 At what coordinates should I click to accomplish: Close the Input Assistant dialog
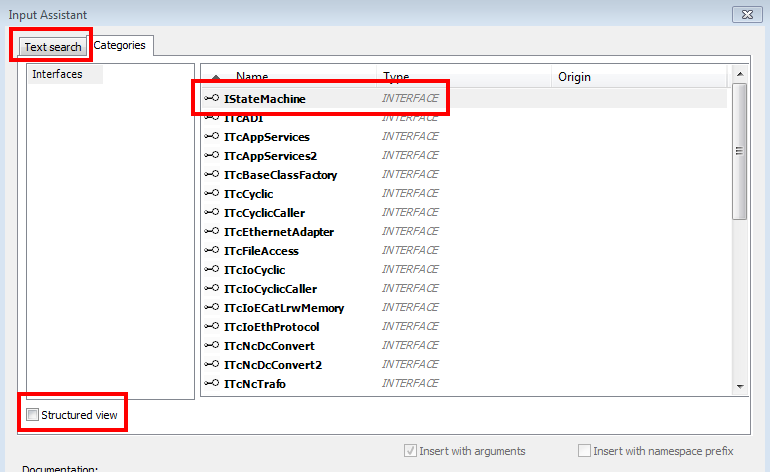pos(747,15)
